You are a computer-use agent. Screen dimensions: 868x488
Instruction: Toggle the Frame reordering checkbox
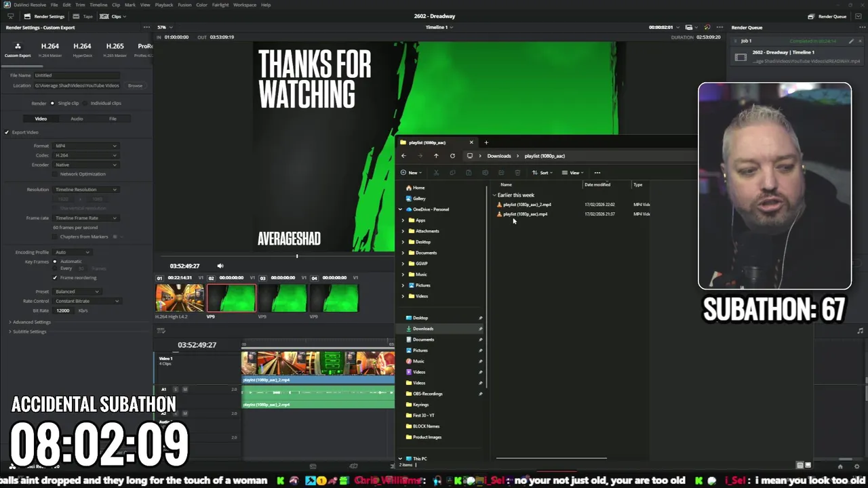pos(55,278)
